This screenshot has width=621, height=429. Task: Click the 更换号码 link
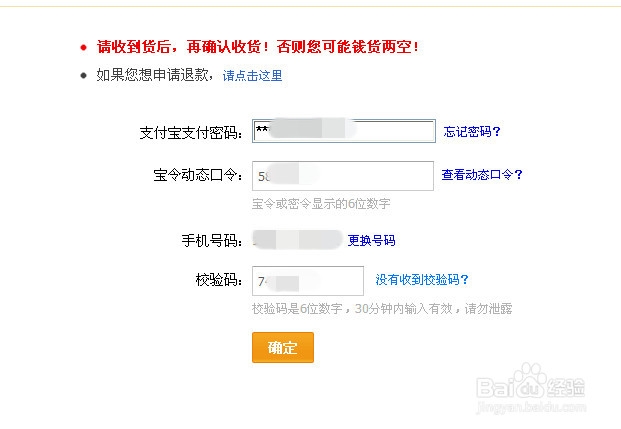[x=371, y=240]
